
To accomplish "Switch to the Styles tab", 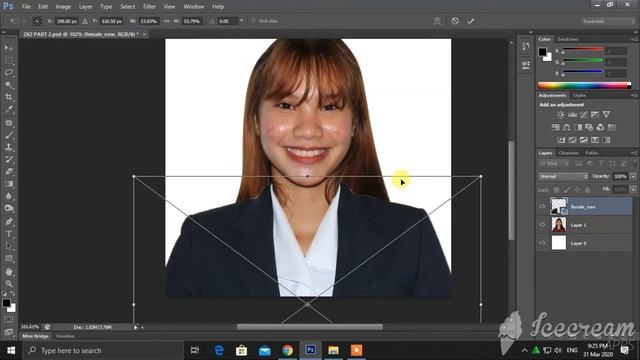I will pos(579,96).
